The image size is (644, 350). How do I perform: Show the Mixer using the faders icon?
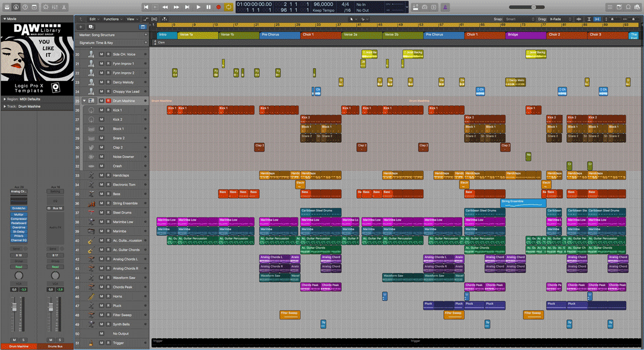[x=55, y=7]
